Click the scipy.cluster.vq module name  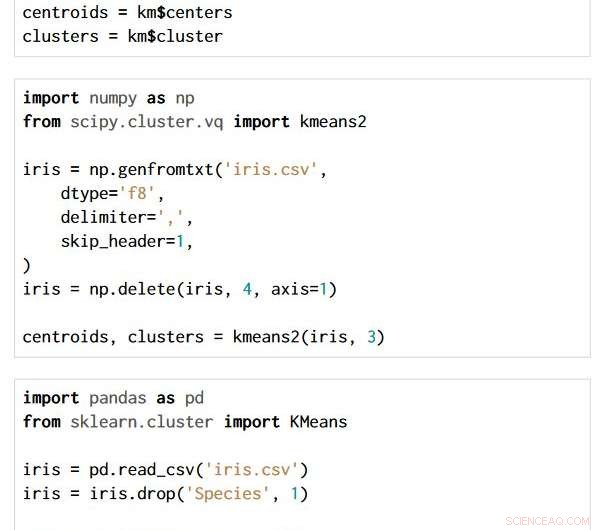pyautogui.click(x=147, y=122)
